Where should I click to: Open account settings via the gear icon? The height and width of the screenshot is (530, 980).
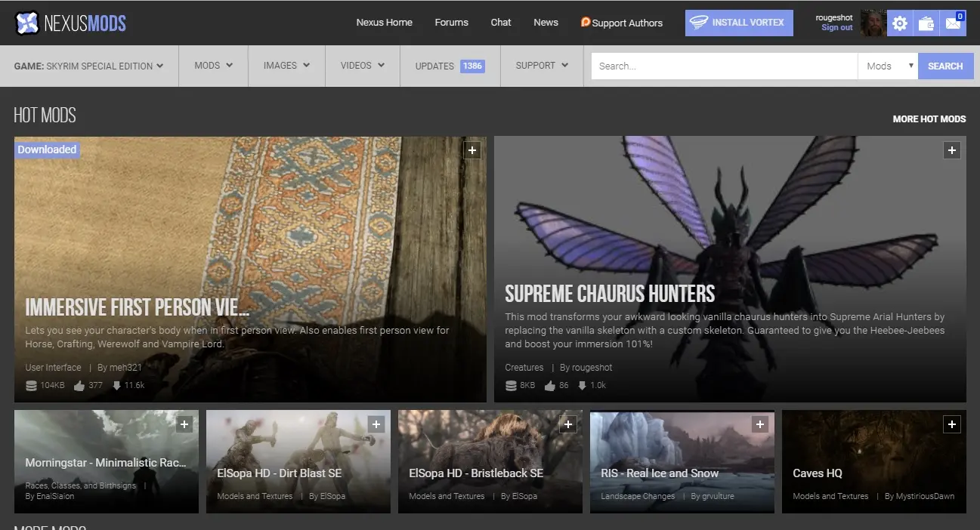900,23
